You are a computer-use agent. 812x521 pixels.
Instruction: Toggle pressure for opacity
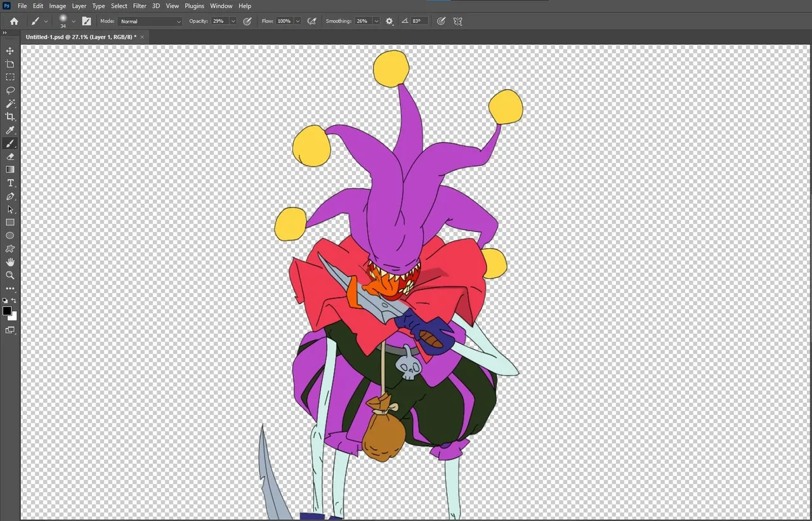coord(247,21)
